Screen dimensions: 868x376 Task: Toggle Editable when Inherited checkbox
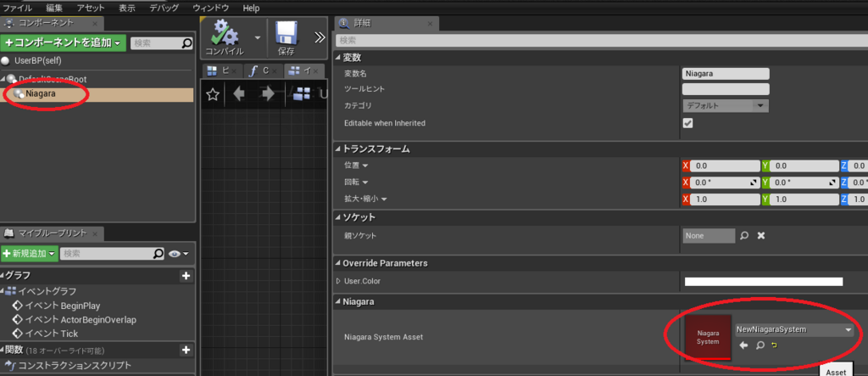pyautogui.click(x=688, y=123)
